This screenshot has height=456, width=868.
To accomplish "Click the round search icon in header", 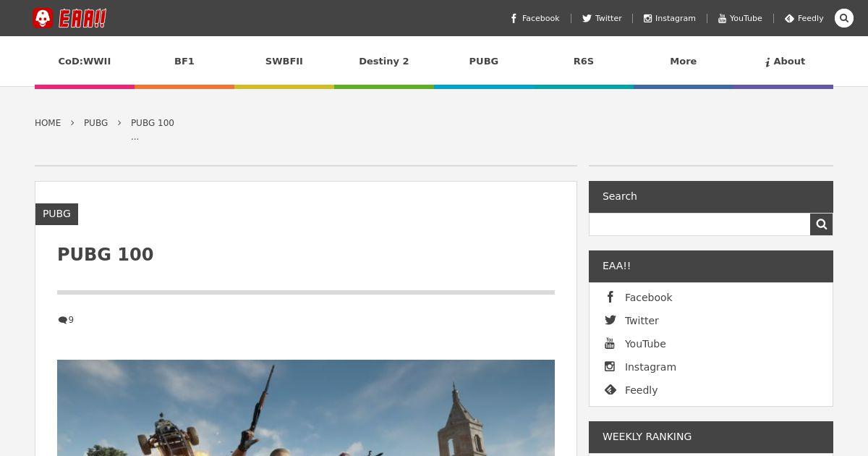I will [x=844, y=18].
